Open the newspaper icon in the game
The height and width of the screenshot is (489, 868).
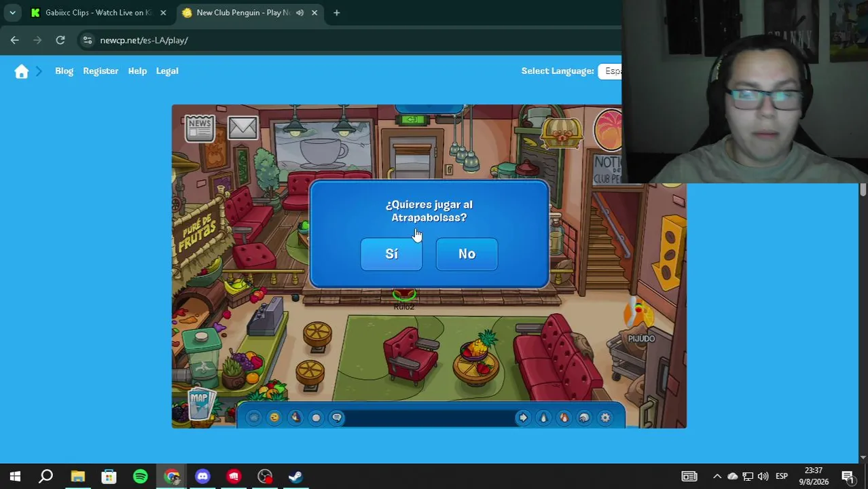click(x=200, y=128)
